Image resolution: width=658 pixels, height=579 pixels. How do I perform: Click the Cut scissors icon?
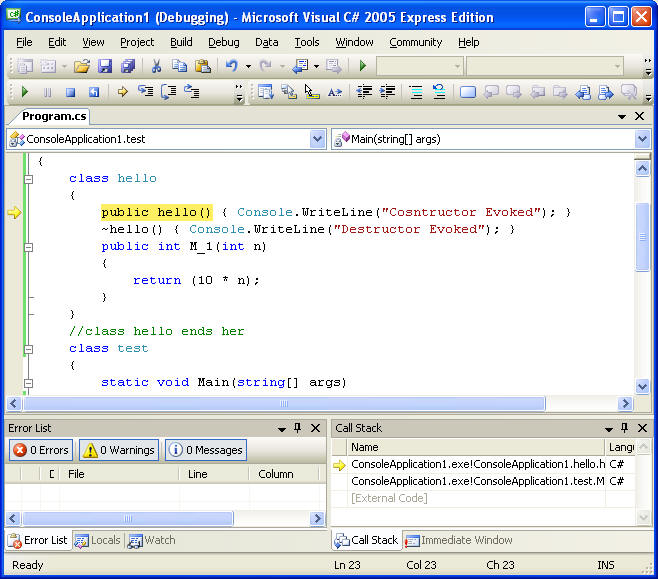point(156,66)
